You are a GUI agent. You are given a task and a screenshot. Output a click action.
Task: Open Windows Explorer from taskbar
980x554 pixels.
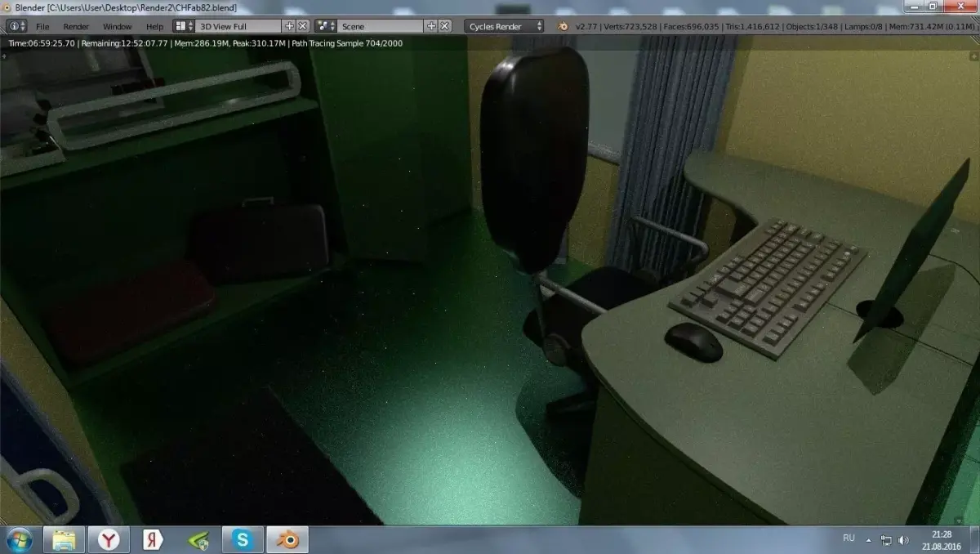(x=65, y=539)
